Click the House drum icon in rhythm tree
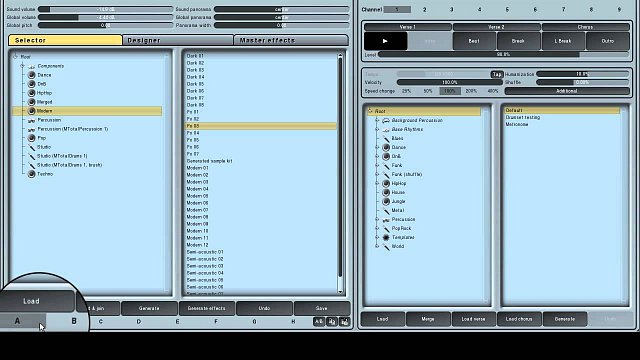The width and height of the screenshot is (640, 360). click(x=386, y=192)
